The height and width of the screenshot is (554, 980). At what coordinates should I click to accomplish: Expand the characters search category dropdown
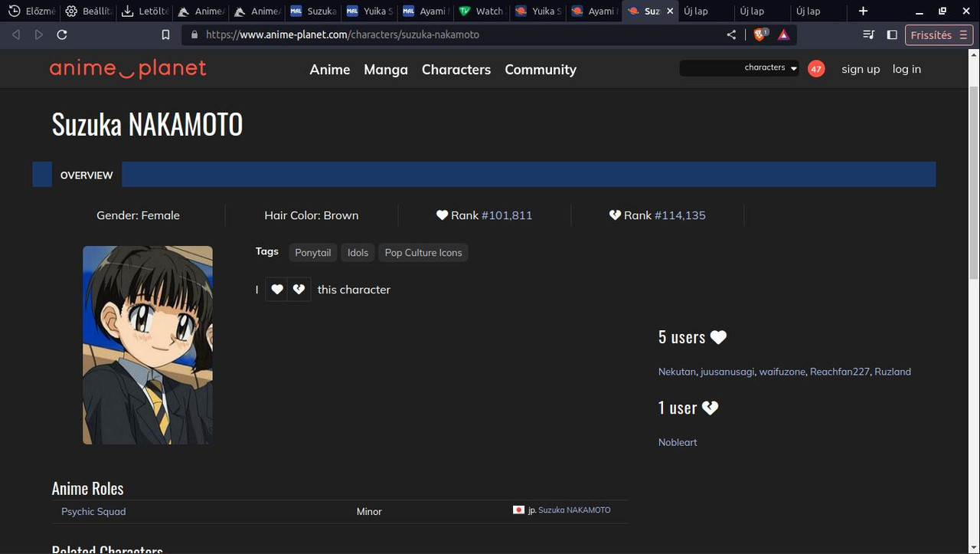pos(770,68)
